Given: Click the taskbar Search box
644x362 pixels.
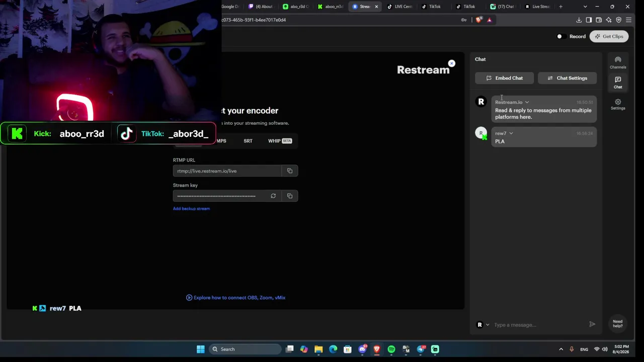Looking at the screenshot, I should 245,349.
